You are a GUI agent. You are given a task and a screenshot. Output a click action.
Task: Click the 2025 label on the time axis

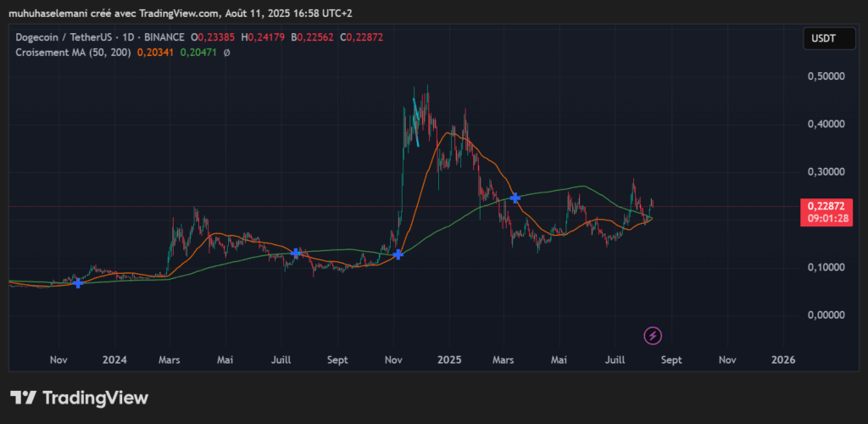pyautogui.click(x=449, y=360)
